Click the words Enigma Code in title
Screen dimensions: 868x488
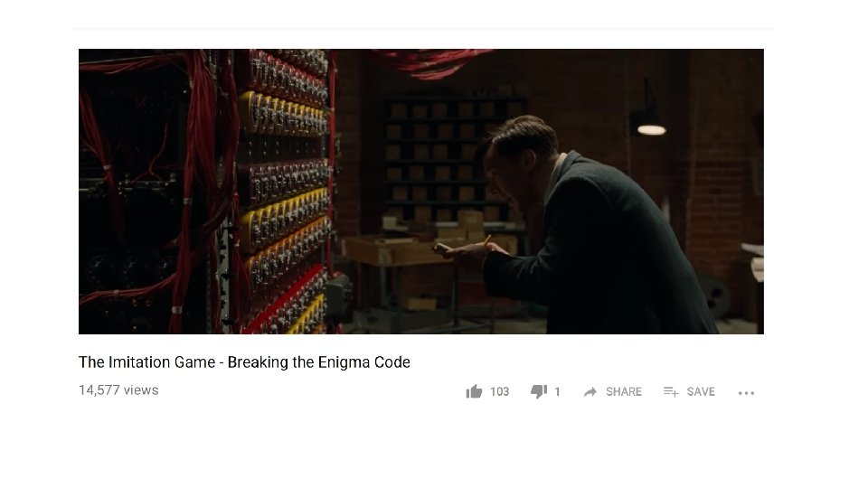click(x=364, y=361)
